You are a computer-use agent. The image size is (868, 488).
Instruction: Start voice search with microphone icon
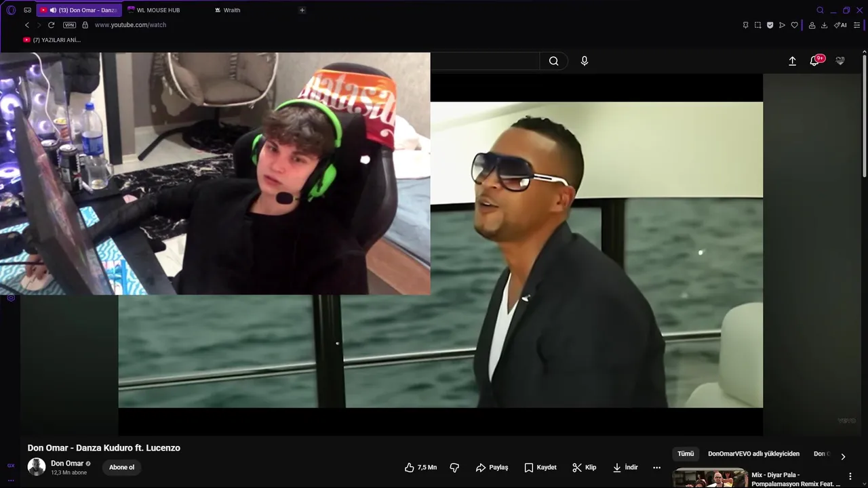585,61
